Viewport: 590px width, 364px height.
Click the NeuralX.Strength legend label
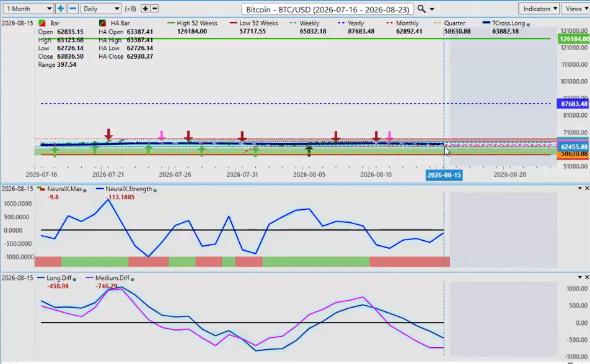[129, 189]
